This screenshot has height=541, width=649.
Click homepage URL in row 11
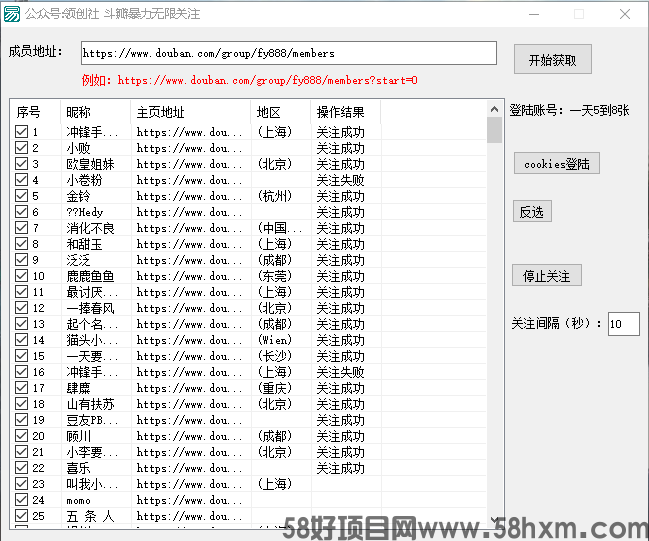point(190,292)
